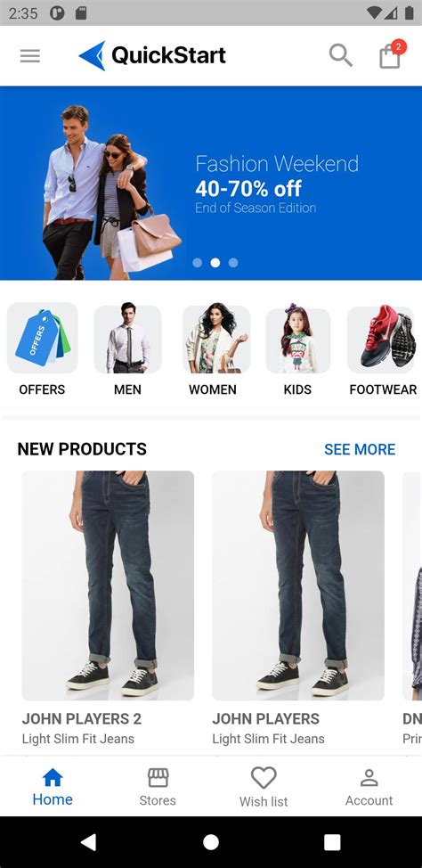Tap the search magnifier icon
Screen dimensions: 422x868
[341, 55]
